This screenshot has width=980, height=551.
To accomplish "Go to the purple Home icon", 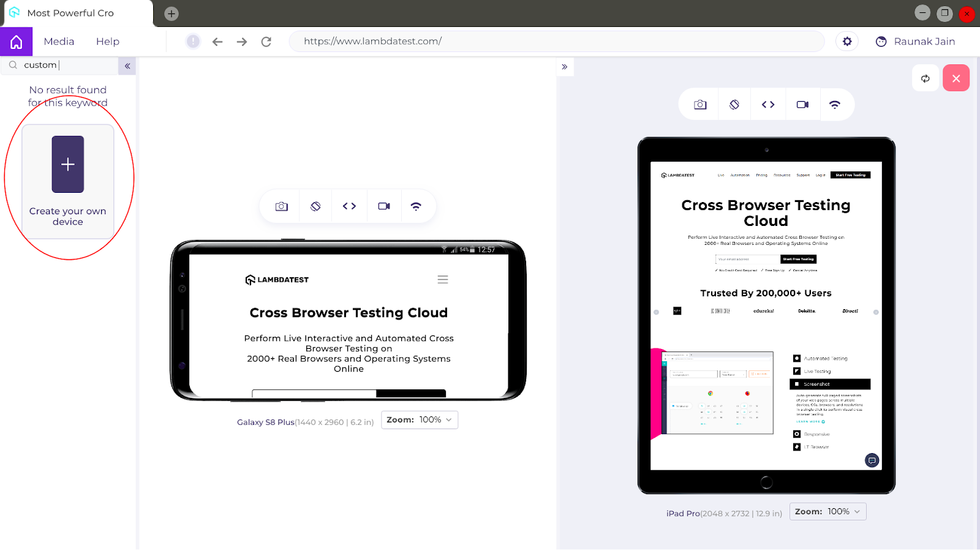I will point(17,42).
